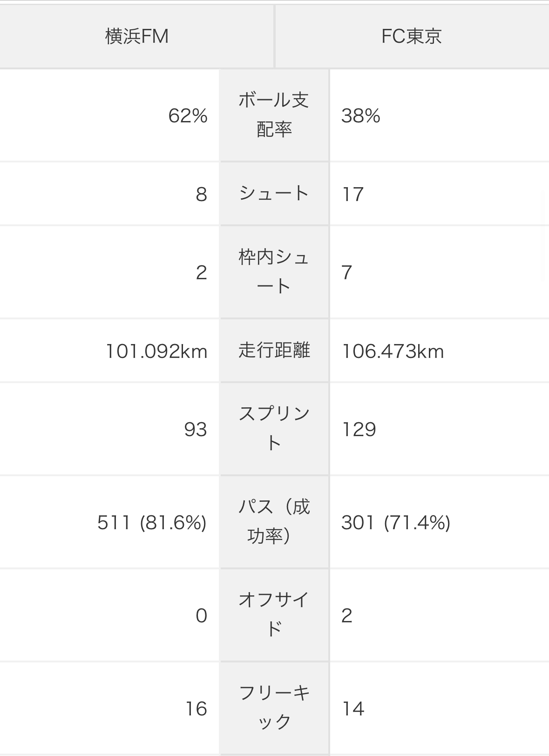Click the 301 (71.4%) pass value
The width and height of the screenshot is (549, 756).
click(x=396, y=522)
